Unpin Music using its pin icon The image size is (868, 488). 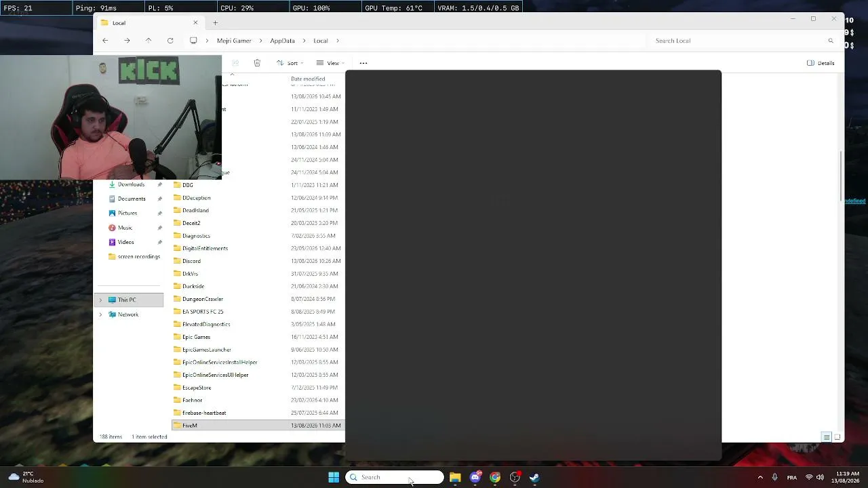tap(160, 228)
